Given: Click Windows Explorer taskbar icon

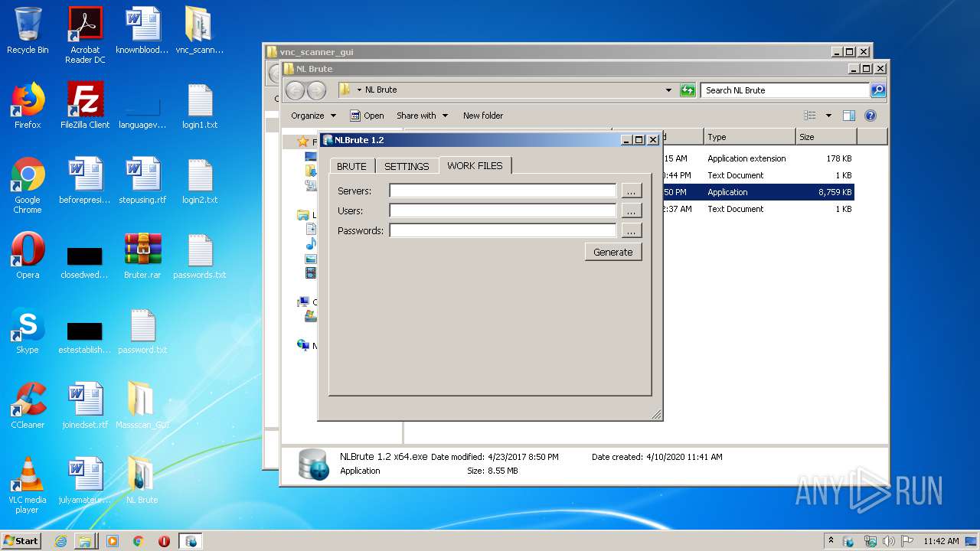Looking at the screenshot, I should 85,541.
